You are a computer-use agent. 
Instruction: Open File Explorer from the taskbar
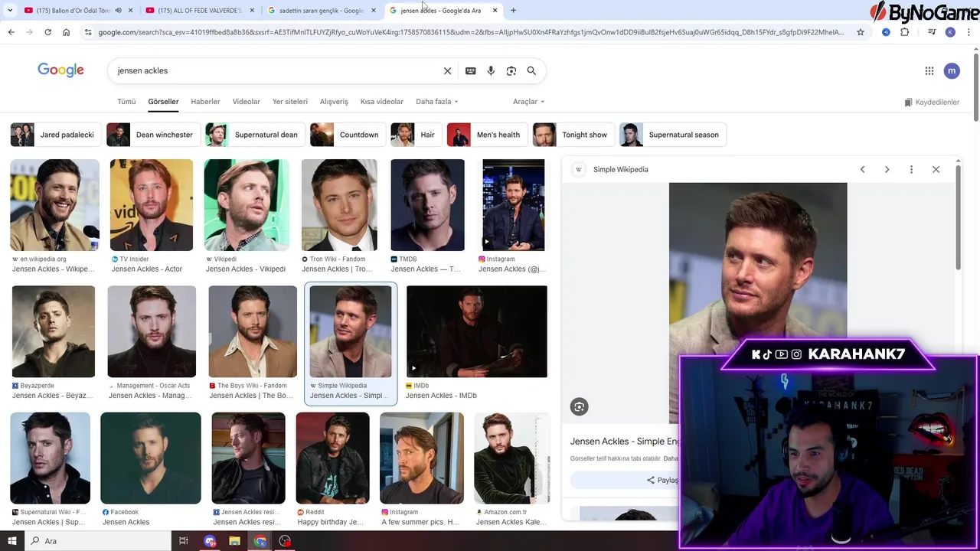235,541
